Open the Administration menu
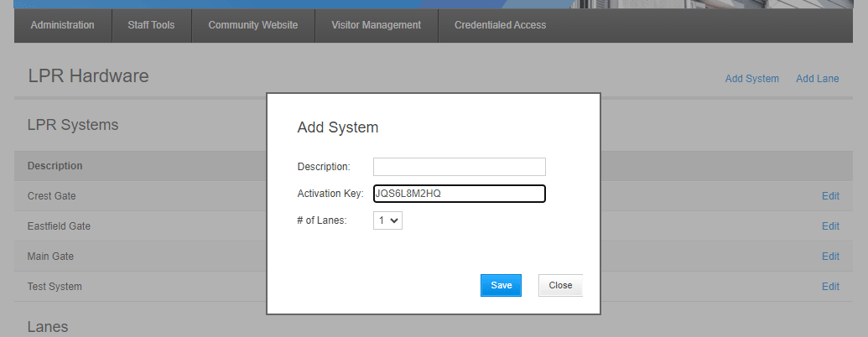Image resolution: width=868 pixels, height=337 pixels. (x=63, y=25)
